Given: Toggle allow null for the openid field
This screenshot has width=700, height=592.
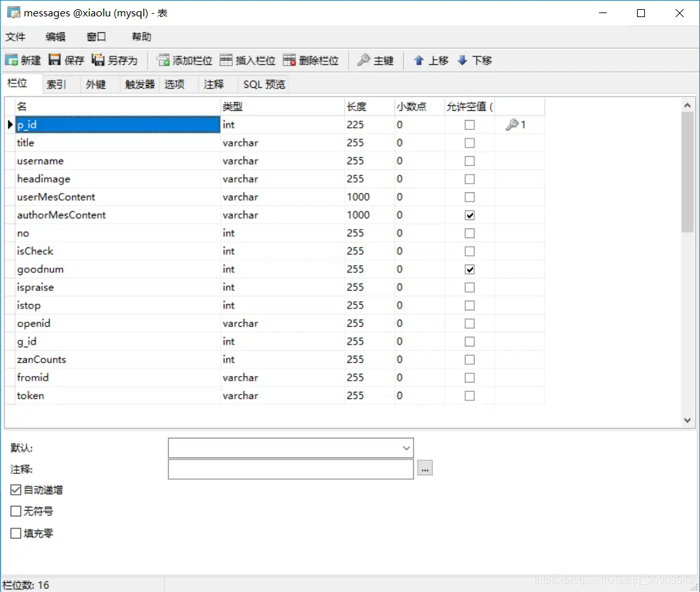Looking at the screenshot, I should (470, 324).
